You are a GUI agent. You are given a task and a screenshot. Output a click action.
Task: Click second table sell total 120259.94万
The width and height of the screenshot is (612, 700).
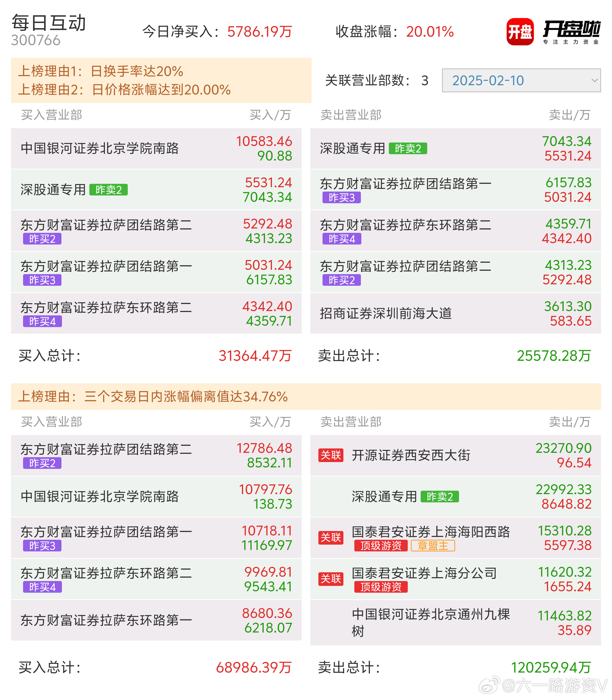tap(551, 667)
